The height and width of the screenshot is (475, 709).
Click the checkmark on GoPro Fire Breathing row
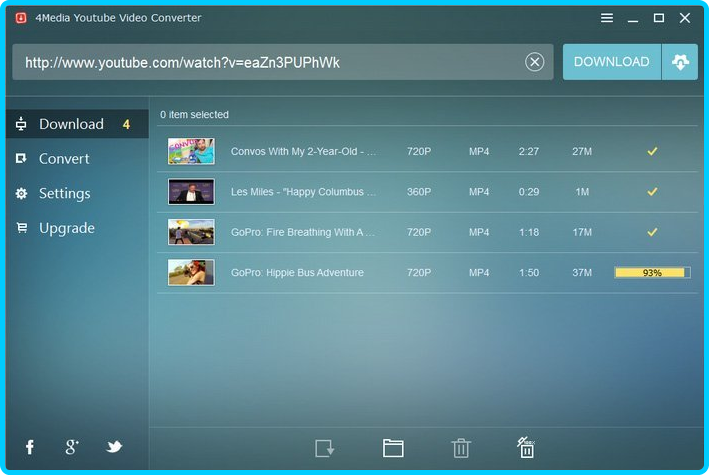point(652,232)
